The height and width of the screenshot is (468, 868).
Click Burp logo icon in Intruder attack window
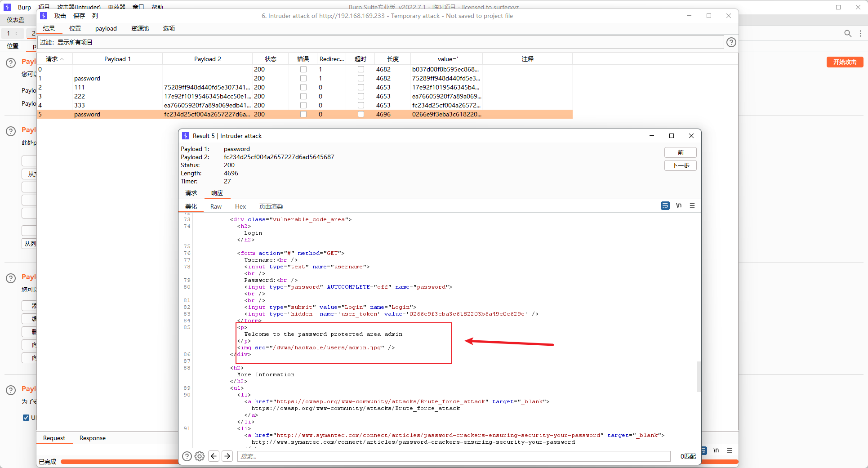44,16
